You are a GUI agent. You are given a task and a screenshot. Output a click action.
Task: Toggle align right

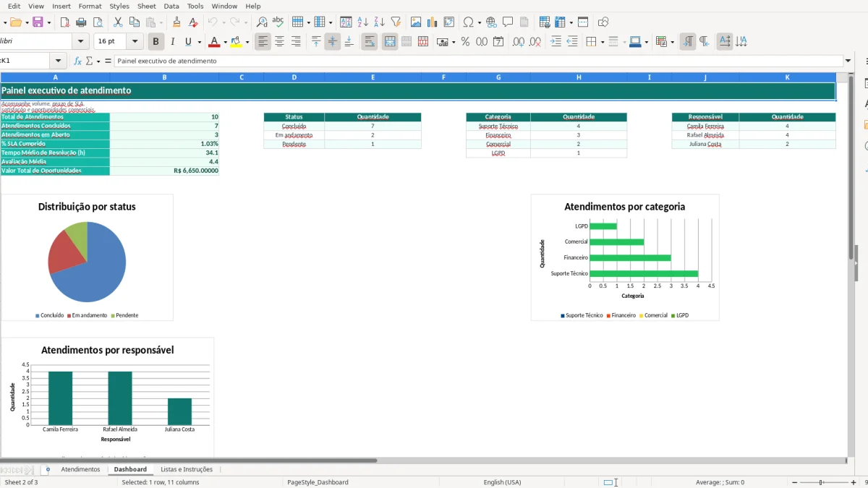tap(297, 42)
